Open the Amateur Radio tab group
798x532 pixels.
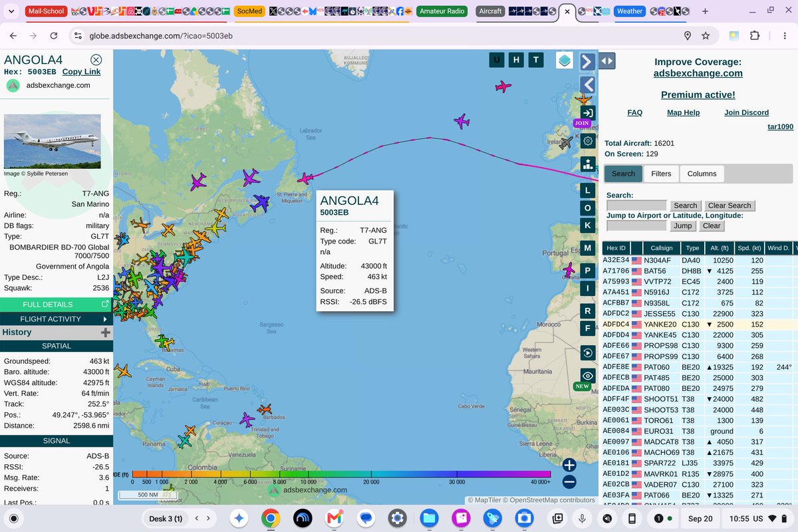click(442, 11)
